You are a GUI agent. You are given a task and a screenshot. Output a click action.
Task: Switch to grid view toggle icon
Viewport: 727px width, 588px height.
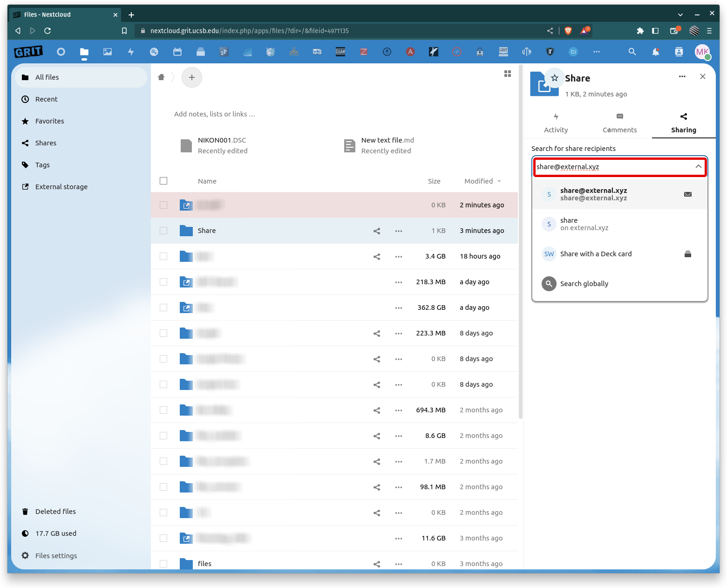point(508,74)
